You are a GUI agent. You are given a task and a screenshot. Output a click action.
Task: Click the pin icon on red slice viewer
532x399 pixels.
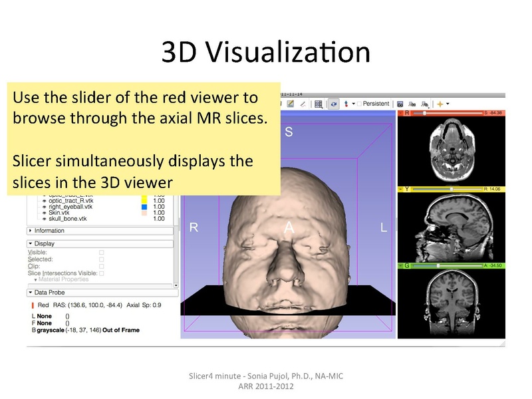point(400,113)
